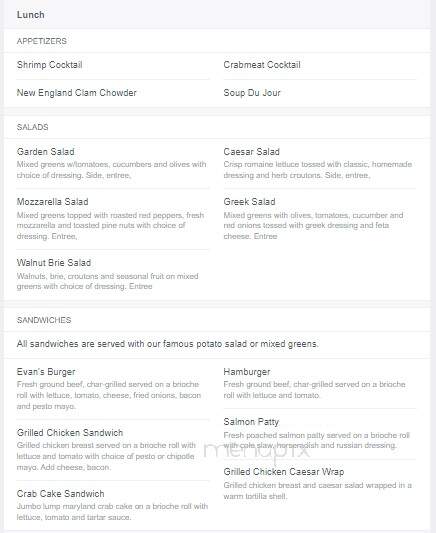Choose the Shrimp Cocktail item
Viewport: 436px width, 533px height.
click(50, 65)
